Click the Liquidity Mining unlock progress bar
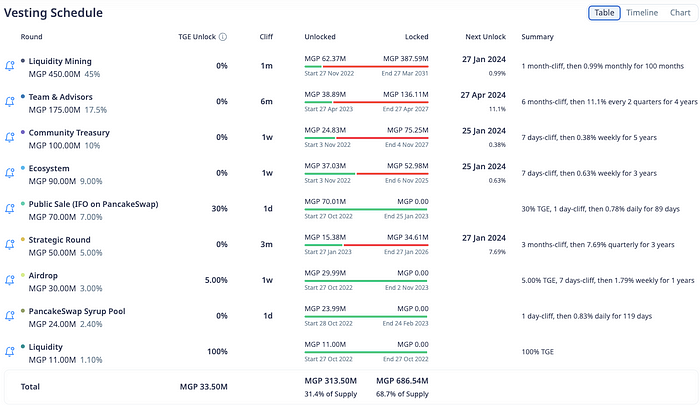Viewport: 700px width, 405px height. (365, 68)
